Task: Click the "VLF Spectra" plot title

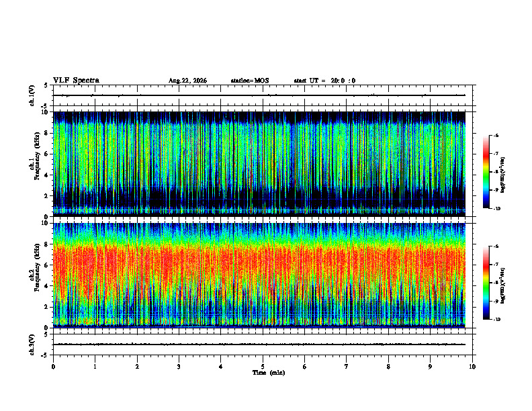Action: point(76,81)
